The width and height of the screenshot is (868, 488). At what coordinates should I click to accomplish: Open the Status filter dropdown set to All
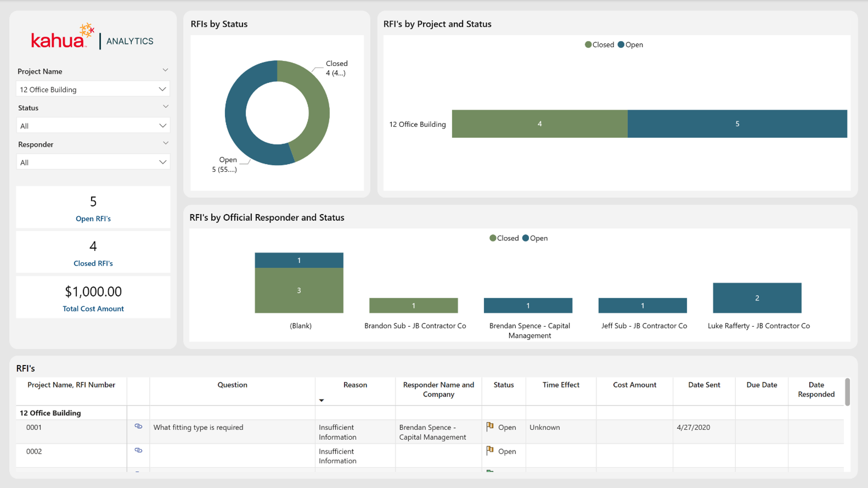pyautogui.click(x=93, y=126)
